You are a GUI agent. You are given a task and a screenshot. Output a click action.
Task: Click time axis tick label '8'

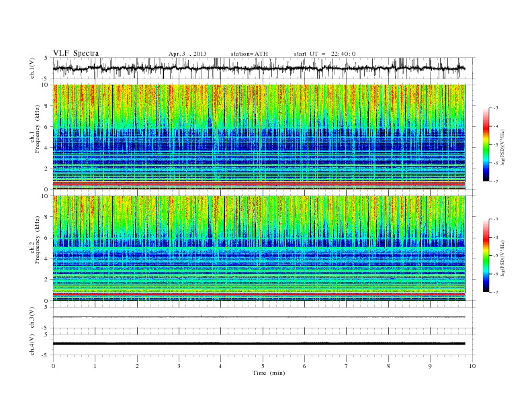(388, 366)
